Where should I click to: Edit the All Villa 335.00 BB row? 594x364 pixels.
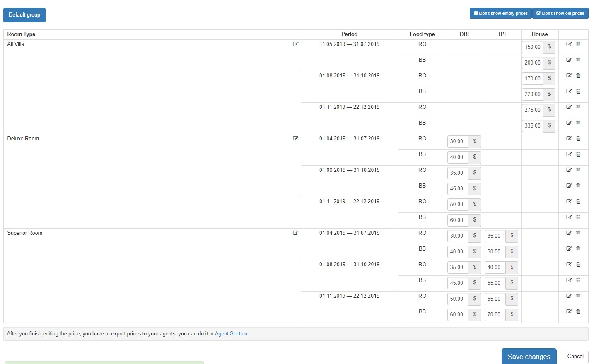pyautogui.click(x=569, y=123)
